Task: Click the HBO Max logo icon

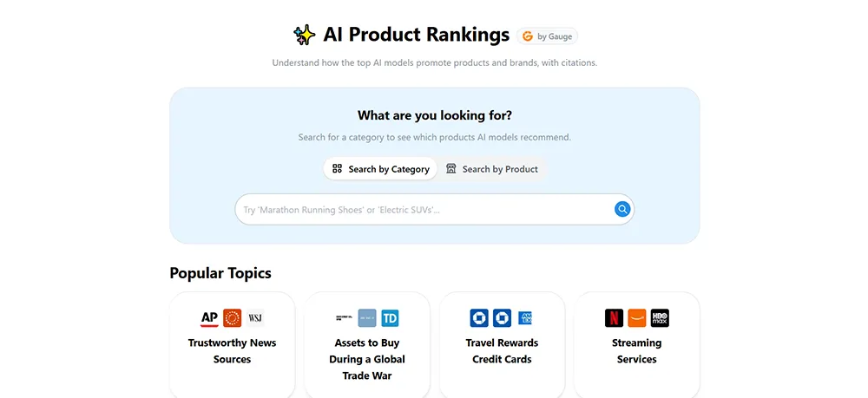Action: pyautogui.click(x=660, y=318)
